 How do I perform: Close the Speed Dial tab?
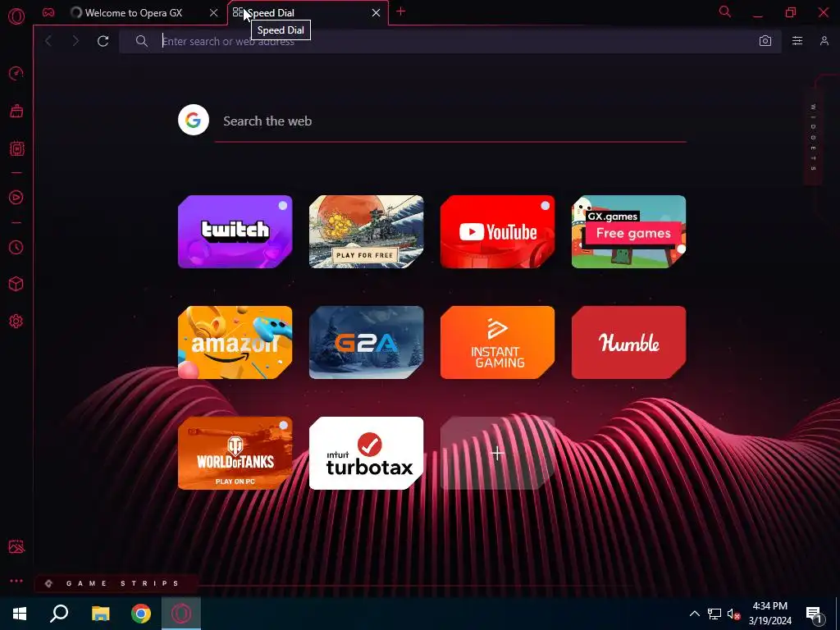pos(376,13)
